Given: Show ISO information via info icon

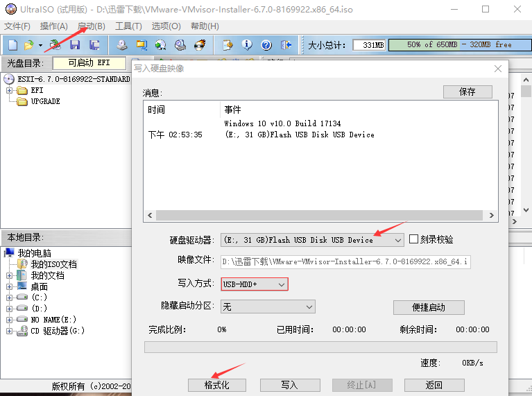Looking at the screenshot, I should [x=247, y=45].
